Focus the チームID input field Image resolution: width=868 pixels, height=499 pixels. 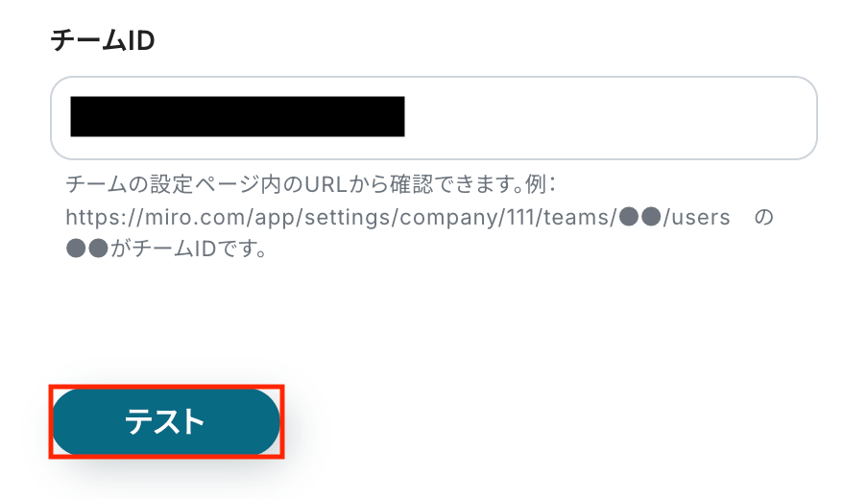pos(433,118)
